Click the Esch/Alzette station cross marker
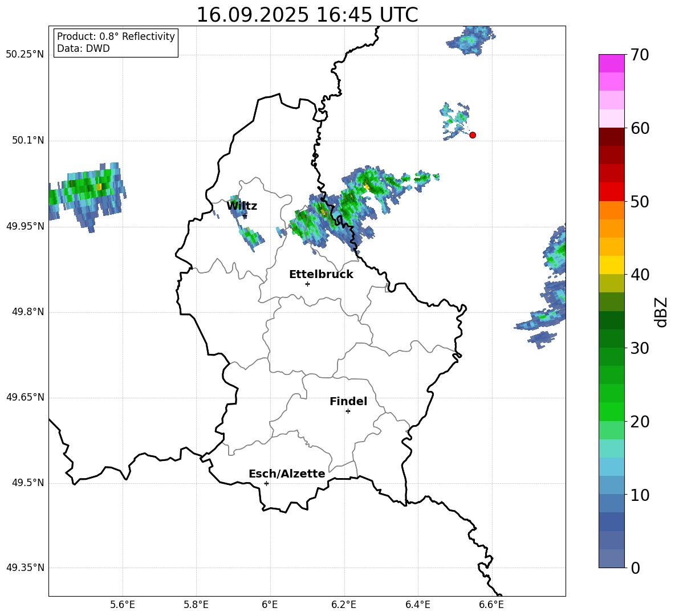The width and height of the screenshot is (675, 616). coord(266,483)
